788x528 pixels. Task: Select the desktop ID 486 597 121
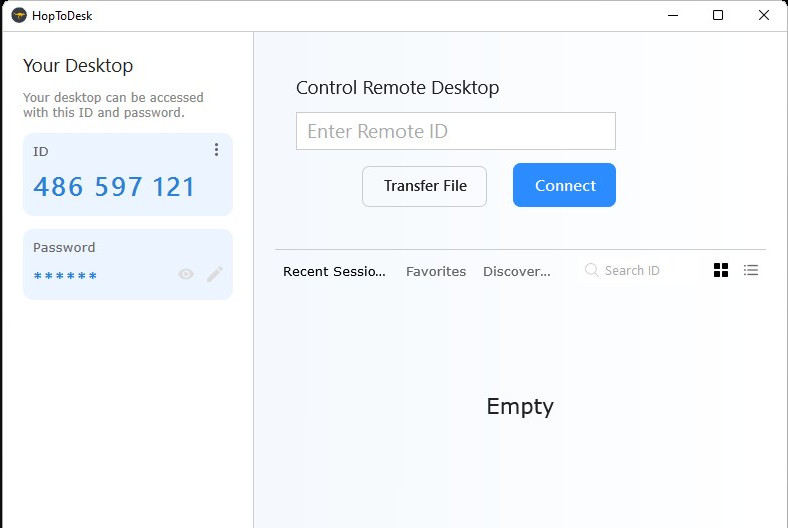pos(114,187)
